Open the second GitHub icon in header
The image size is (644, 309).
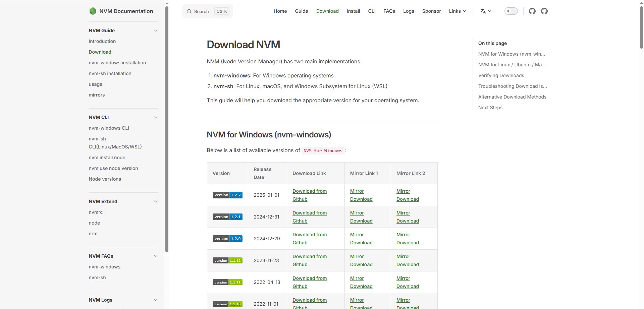[544, 11]
